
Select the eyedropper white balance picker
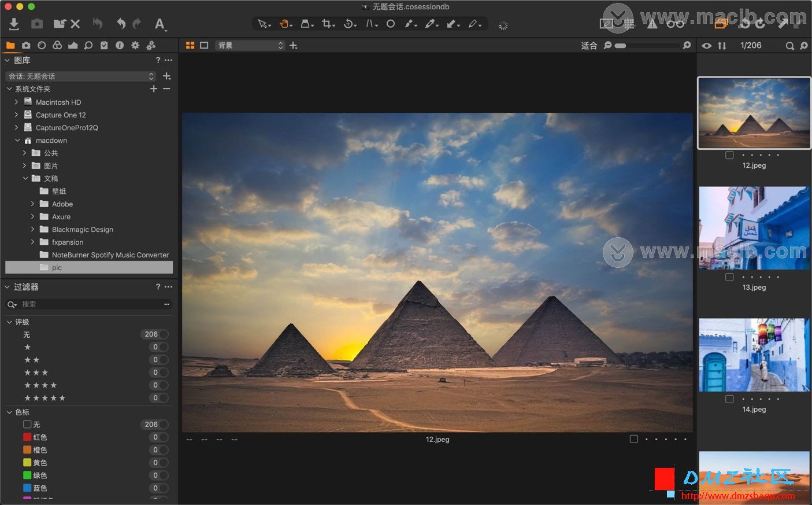pos(432,24)
